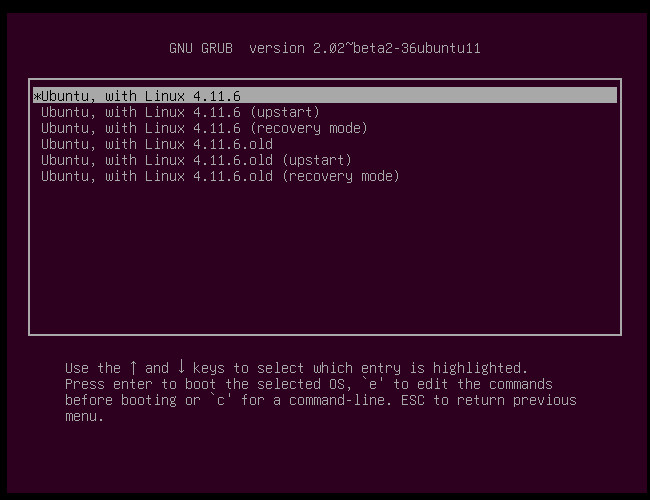Click 'Press enter to boot' instruction text

pos(140,384)
